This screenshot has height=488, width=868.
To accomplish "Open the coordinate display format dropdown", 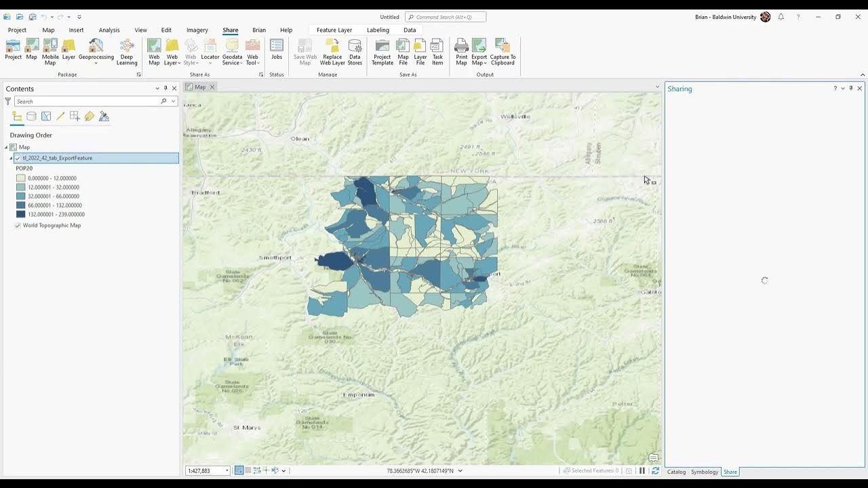I will click(x=460, y=470).
